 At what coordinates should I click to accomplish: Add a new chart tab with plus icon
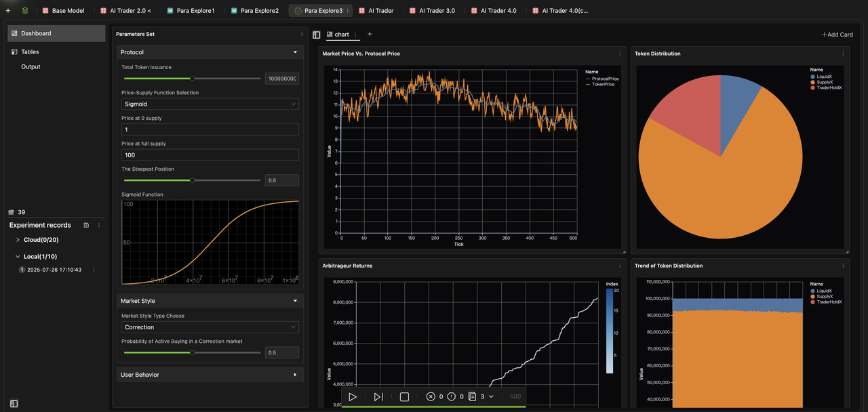370,34
